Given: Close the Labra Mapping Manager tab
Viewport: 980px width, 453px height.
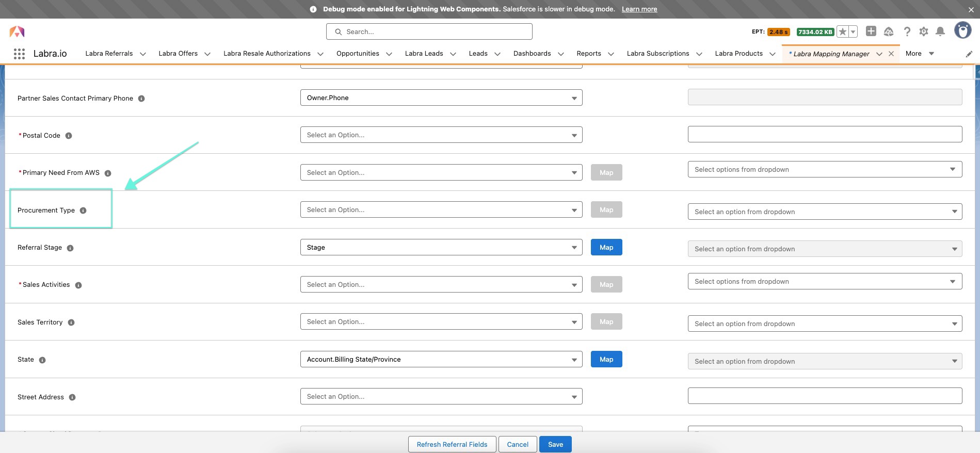Looking at the screenshot, I should click(x=891, y=54).
